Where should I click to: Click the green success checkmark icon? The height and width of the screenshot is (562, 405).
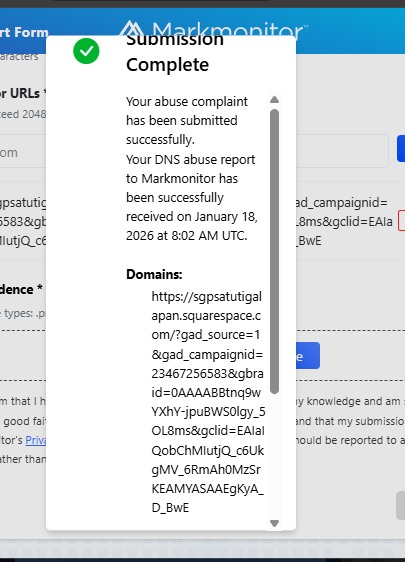point(86,51)
